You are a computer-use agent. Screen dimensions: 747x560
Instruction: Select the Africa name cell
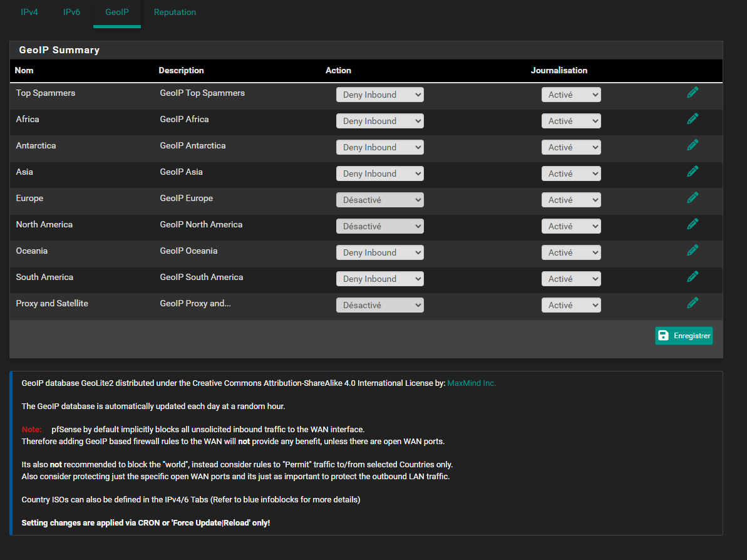pyautogui.click(x=27, y=119)
